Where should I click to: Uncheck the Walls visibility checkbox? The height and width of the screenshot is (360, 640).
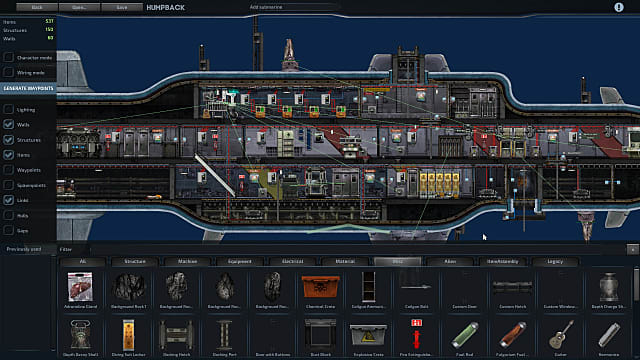[8, 124]
